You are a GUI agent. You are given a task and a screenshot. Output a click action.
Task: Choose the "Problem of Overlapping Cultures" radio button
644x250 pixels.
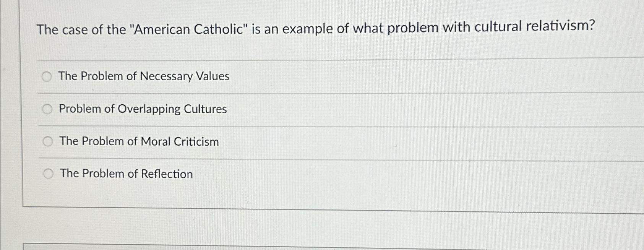click(x=47, y=109)
